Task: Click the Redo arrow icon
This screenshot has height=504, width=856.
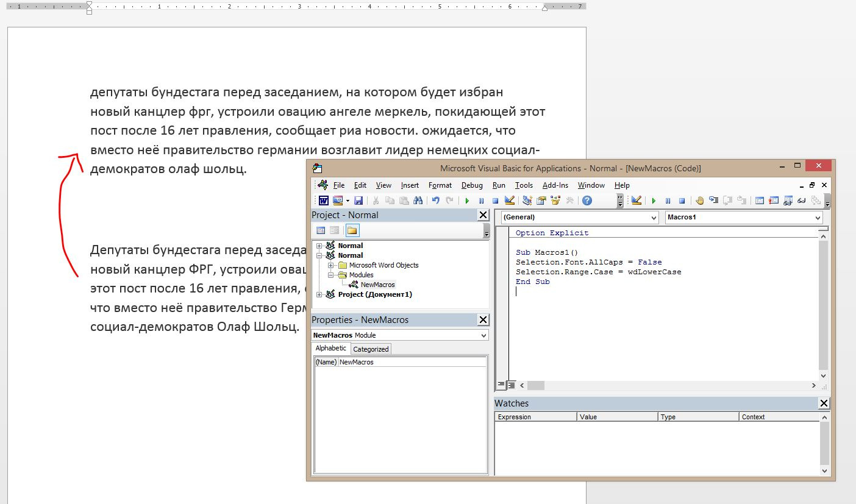Action: tap(449, 201)
